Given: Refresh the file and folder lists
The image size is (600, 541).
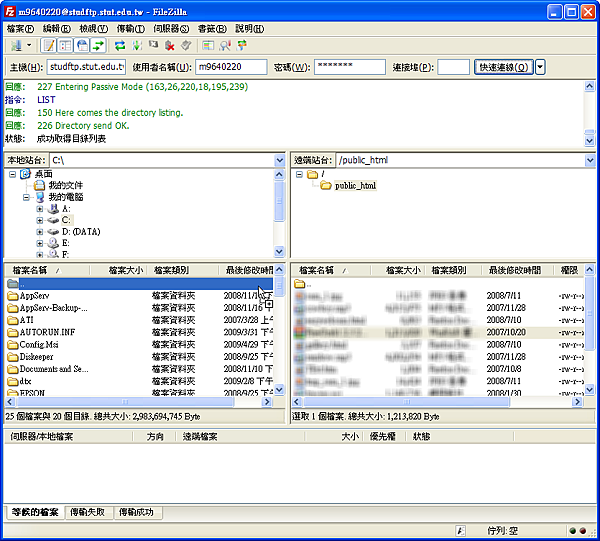Looking at the screenshot, I should pos(120,46).
